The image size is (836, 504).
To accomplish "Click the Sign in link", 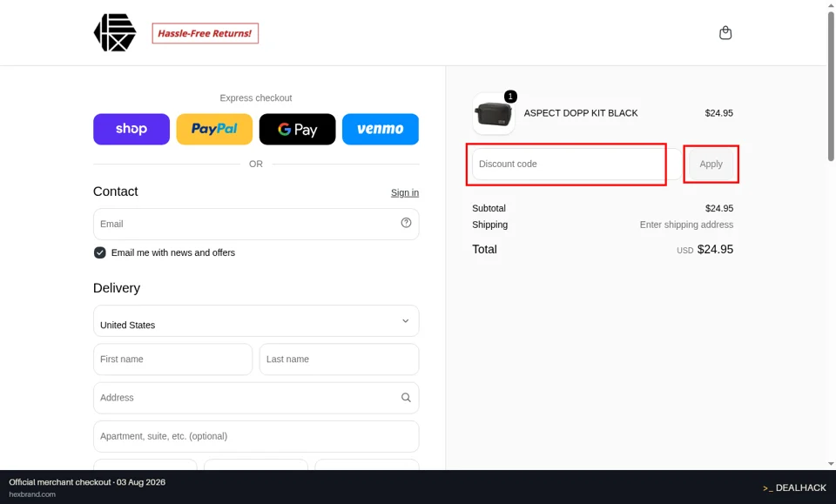I will click(x=405, y=193).
